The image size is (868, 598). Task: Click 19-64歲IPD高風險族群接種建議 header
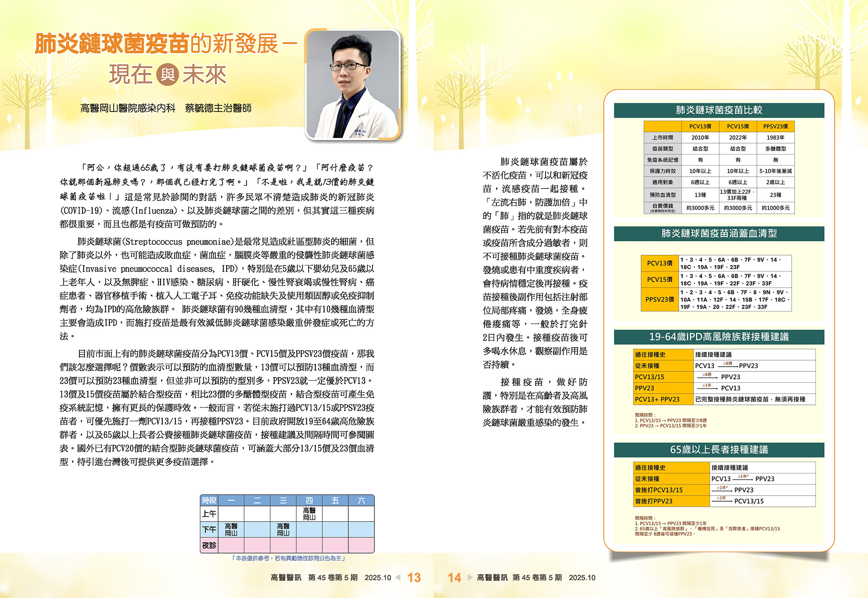point(719,337)
